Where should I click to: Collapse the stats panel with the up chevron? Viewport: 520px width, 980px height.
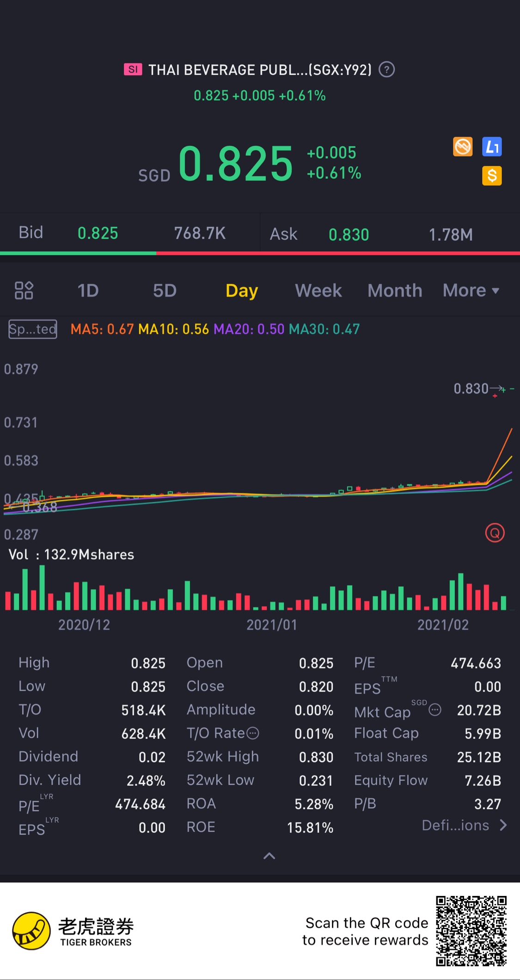click(269, 856)
